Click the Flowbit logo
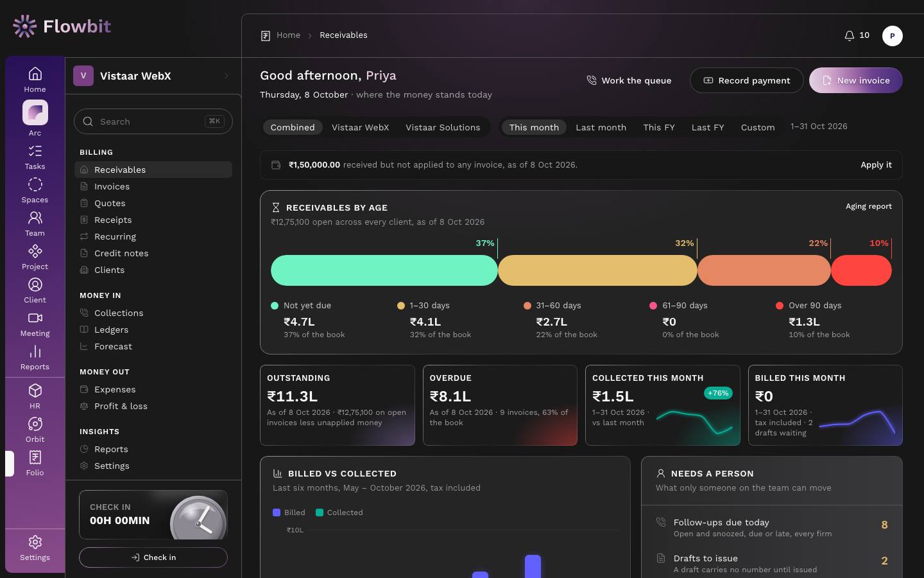 [x=62, y=26]
